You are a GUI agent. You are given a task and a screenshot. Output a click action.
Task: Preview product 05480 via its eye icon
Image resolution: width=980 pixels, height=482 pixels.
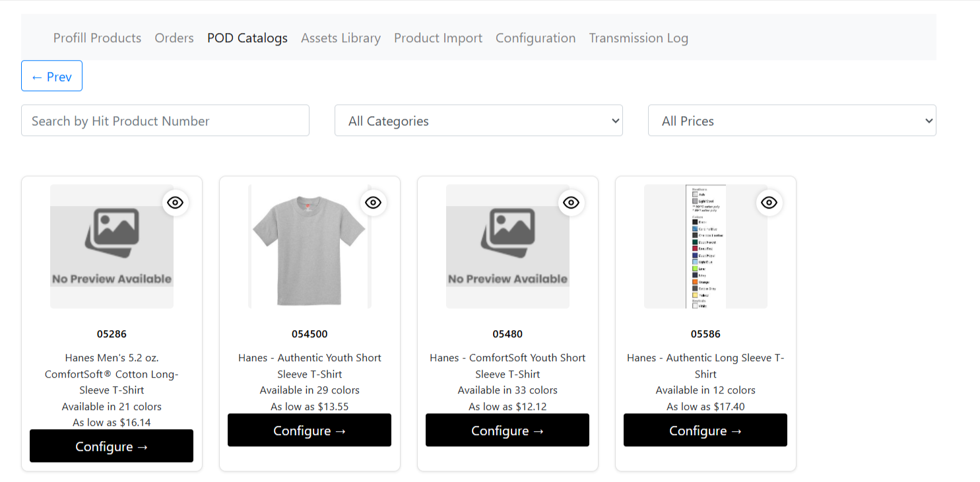point(571,203)
